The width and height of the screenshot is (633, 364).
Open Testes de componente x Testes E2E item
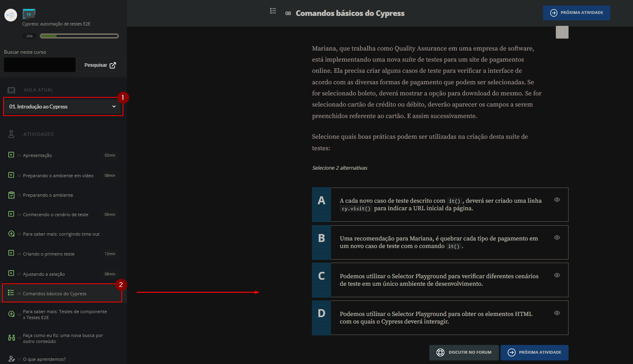click(65, 314)
